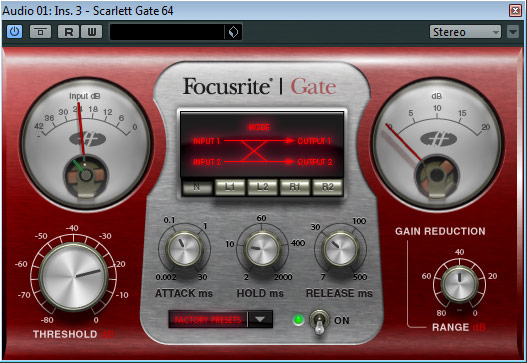Click the window title 'Audio 01: Ins. 3 - Scarlett Gate 64'
This screenshot has height=363, width=527.
88,11
